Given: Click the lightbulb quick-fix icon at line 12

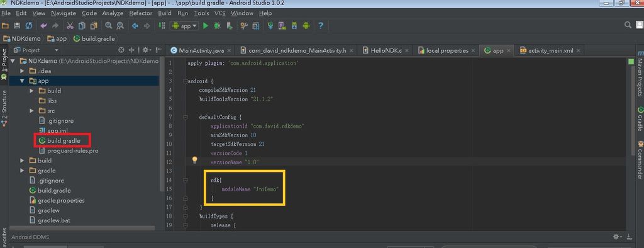Looking at the screenshot, I should [195, 160].
